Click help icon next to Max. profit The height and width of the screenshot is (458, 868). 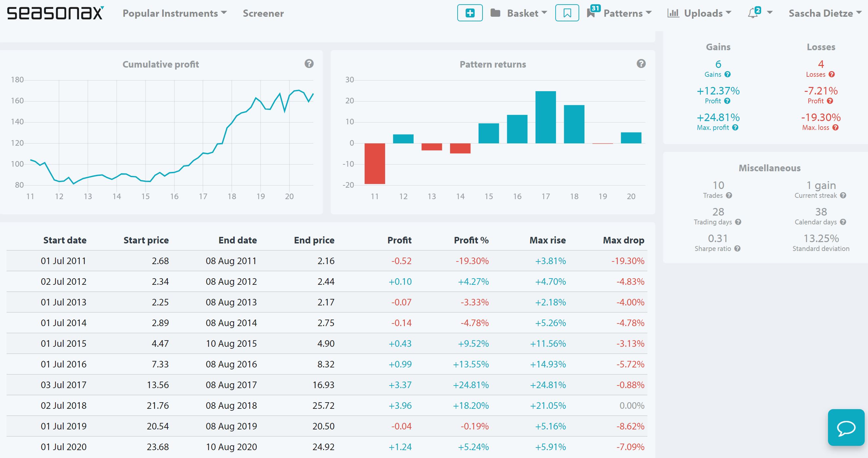(735, 128)
